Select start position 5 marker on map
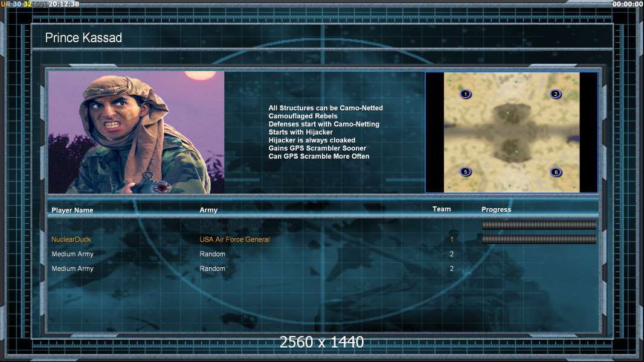Image resolution: width=644 pixels, height=362 pixels. click(x=465, y=172)
